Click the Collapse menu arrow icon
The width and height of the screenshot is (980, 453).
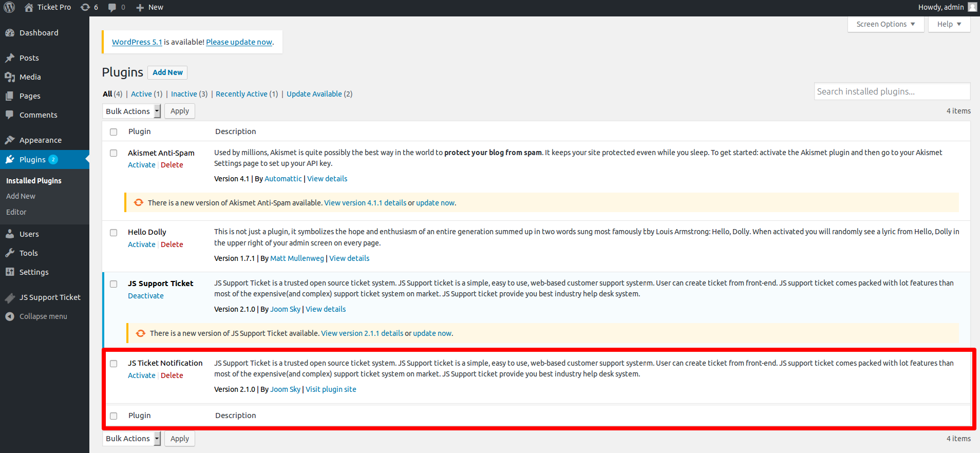tap(10, 316)
